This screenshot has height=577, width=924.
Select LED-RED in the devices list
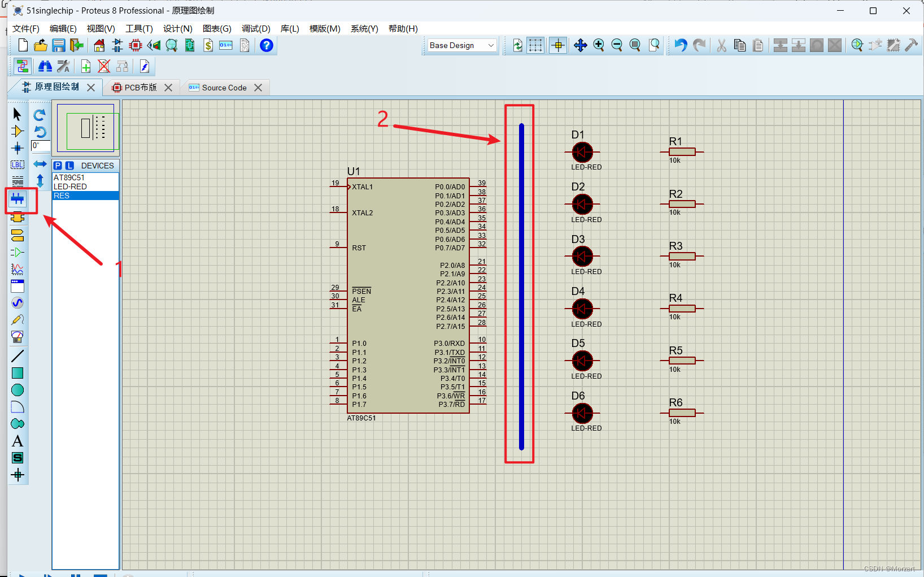pos(85,186)
